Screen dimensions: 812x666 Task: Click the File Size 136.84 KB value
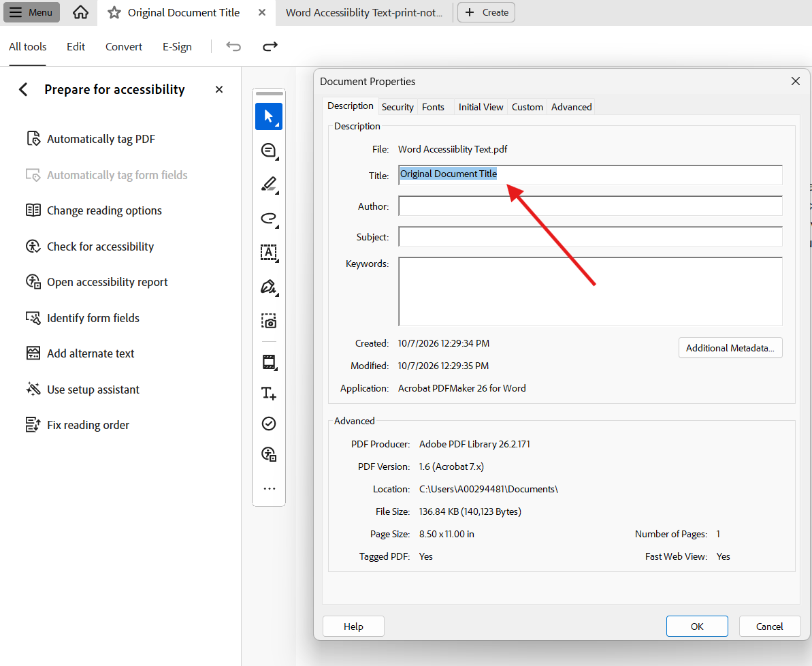point(470,511)
